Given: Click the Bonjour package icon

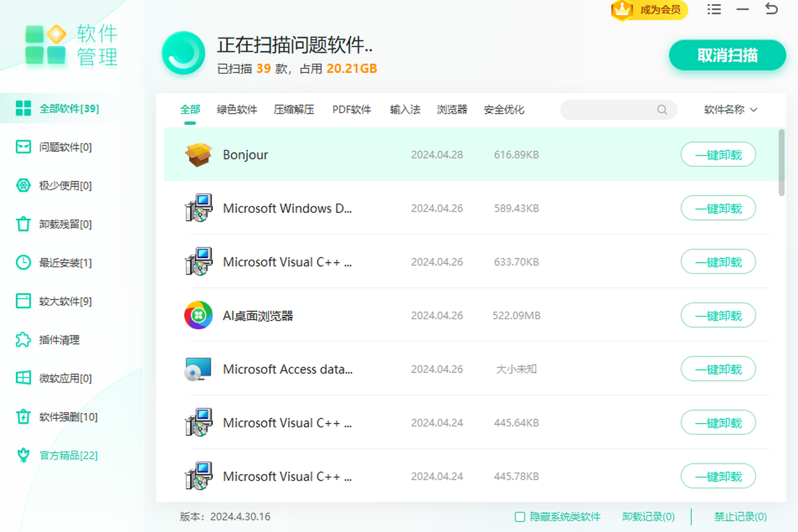Looking at the screenshot, I should 198,155.
